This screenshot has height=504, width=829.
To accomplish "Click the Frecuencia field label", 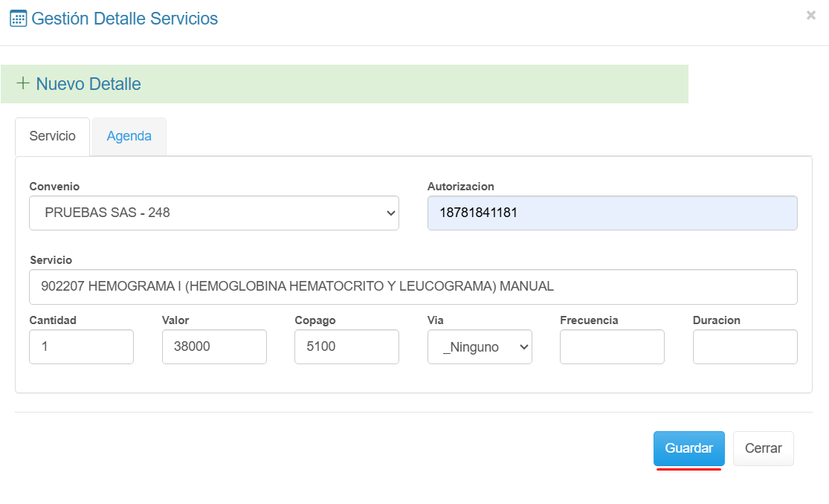I will (x=589, y=320).
